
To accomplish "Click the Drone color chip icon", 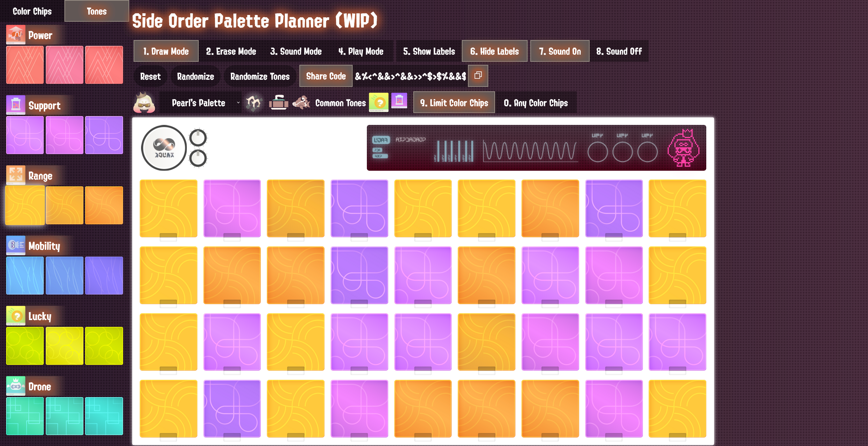I will point(15,386).
